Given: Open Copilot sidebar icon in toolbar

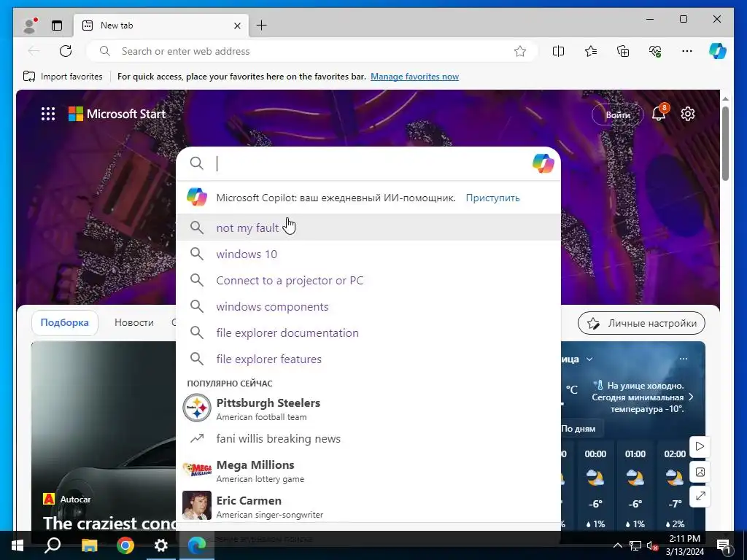Looking at the screenshot, I should [x=718, y=51].
